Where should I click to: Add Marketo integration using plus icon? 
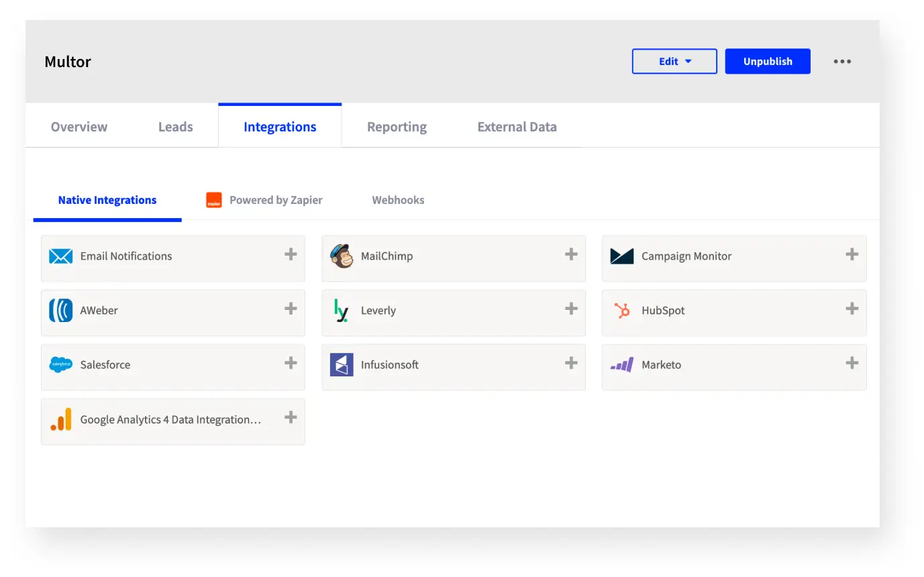pos(852,363)
